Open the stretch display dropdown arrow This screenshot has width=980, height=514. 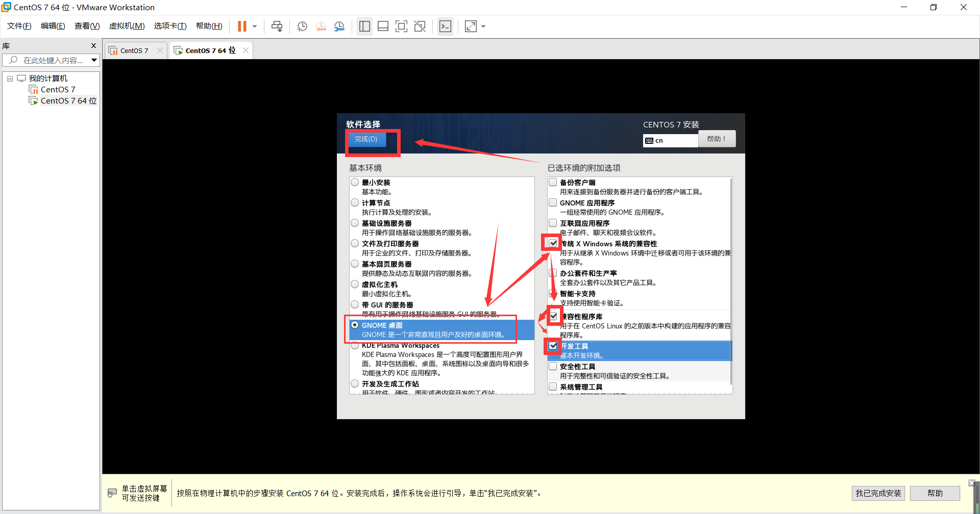483,27
